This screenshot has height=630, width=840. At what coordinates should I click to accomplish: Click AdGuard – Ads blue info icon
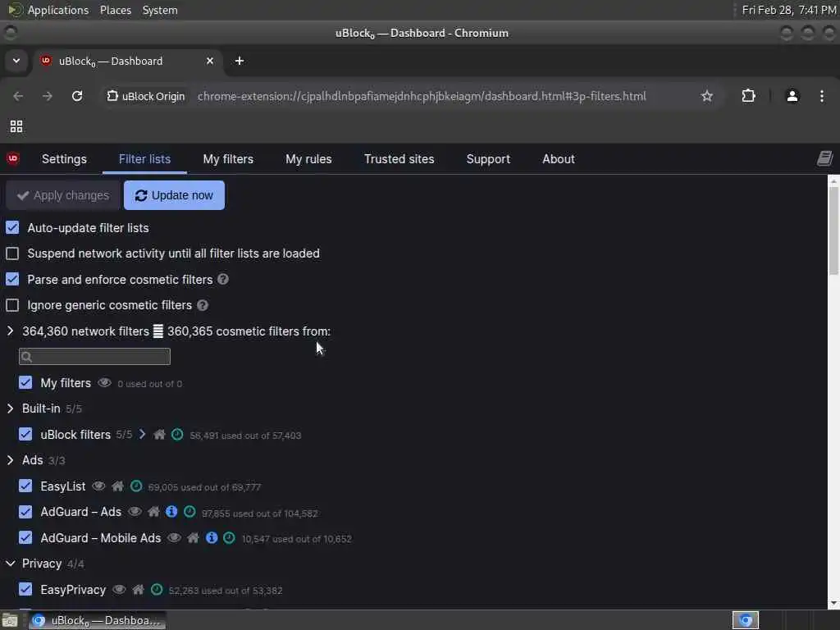[171, 512]
